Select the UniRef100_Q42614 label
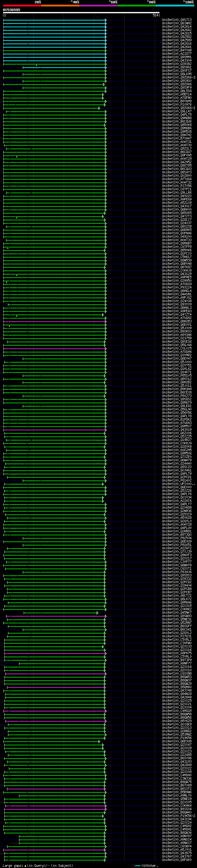This screenshot has height=868, width=197. (x=177, y=26)
